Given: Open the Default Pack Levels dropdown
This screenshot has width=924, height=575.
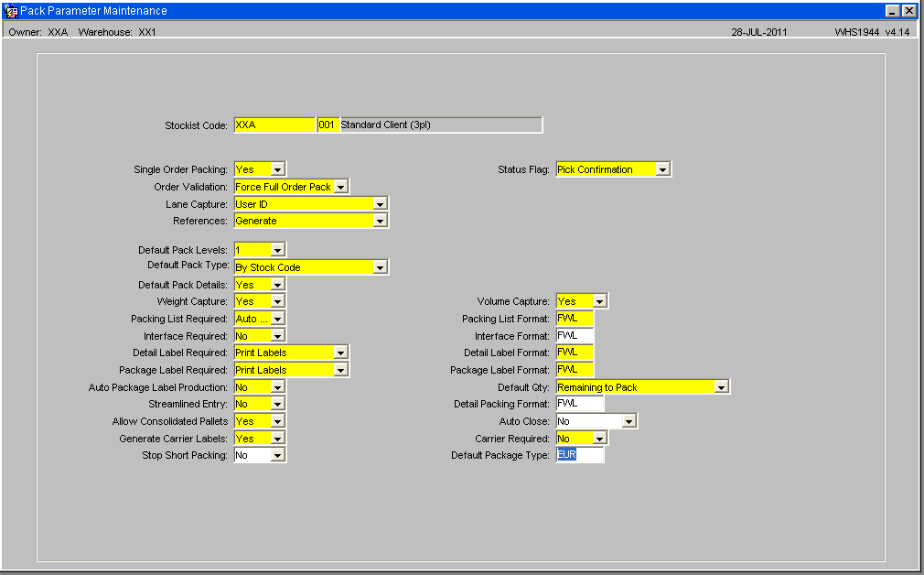Looking at the screenshot, I should (277, 250).
